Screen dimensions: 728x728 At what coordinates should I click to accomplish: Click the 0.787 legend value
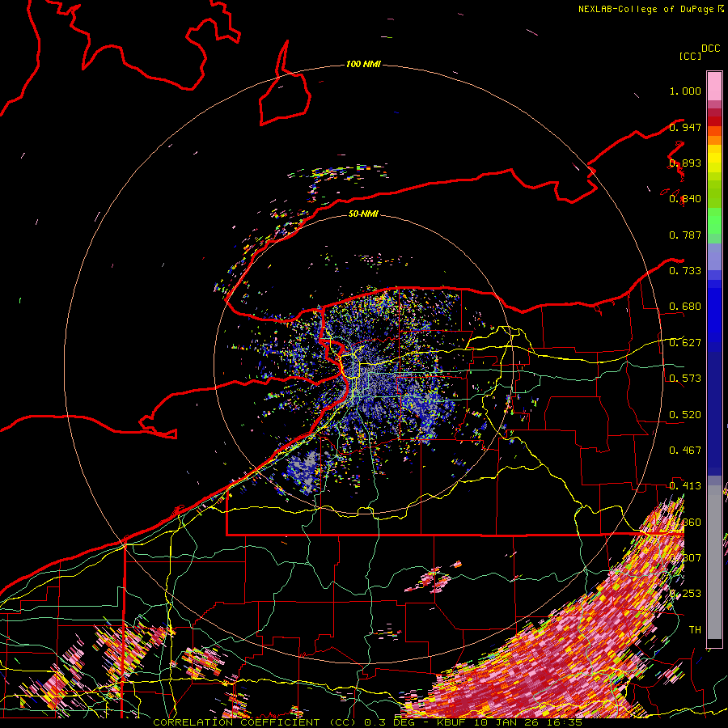[x=685, y=235]
